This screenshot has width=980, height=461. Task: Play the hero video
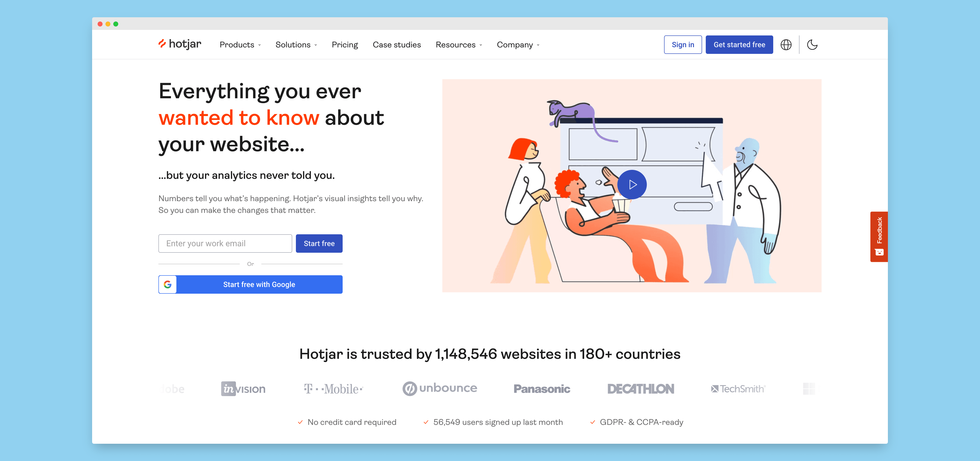[x=632, y=185]
